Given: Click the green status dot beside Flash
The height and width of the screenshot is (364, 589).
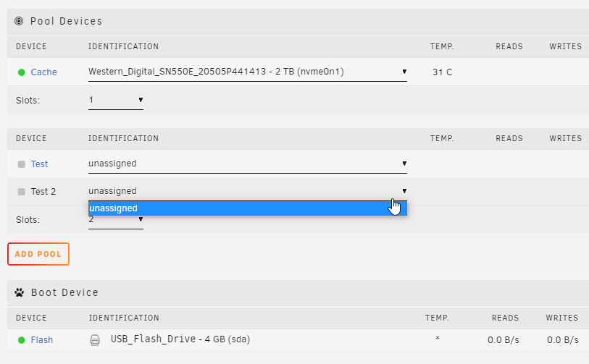Looking at the screenshot, I should [x=22, y=340].
